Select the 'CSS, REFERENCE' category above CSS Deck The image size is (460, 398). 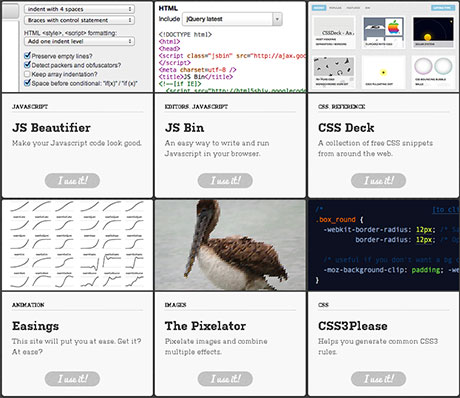tap(342, 107)
